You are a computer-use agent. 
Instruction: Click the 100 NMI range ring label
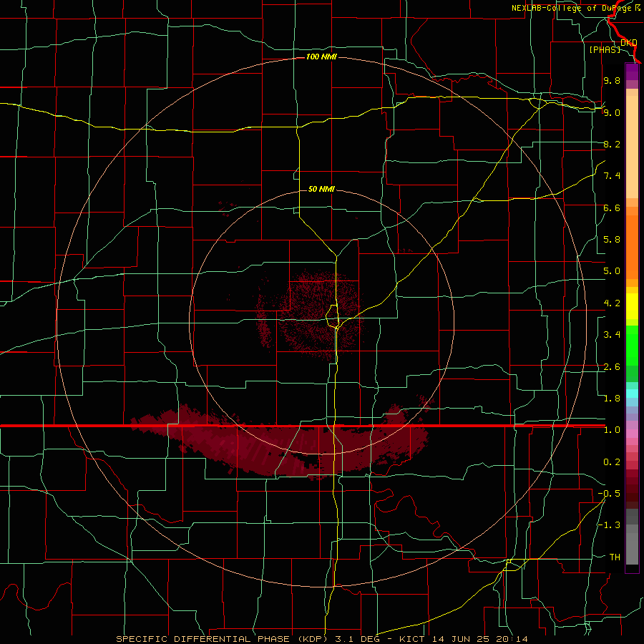click(x=321, y=57)
